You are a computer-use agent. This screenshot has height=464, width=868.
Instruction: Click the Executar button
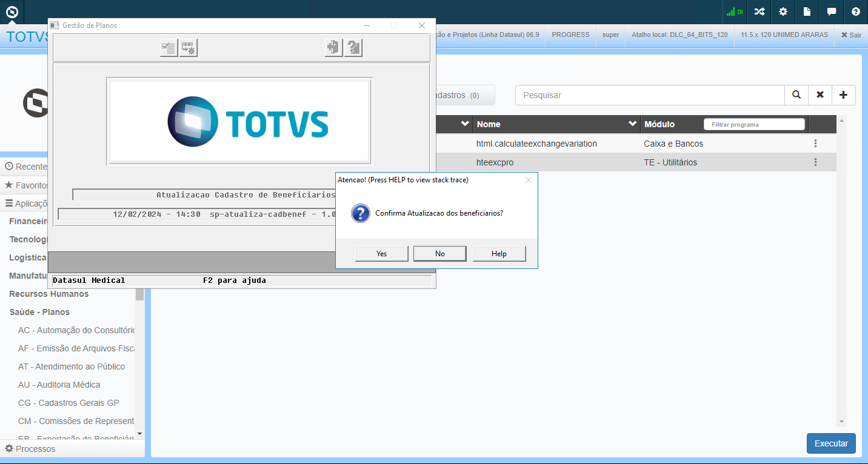click(x=831, y=443)
